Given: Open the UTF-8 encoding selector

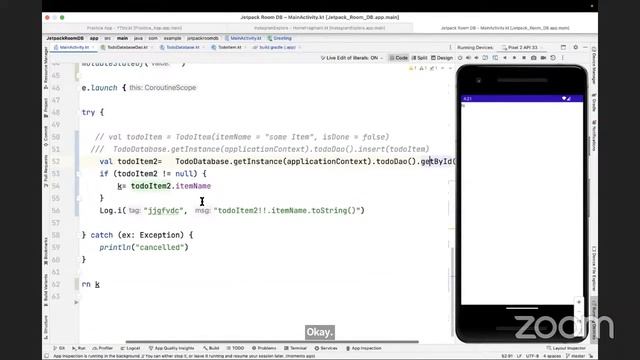Looking at the screenshot, I should 532,356.
